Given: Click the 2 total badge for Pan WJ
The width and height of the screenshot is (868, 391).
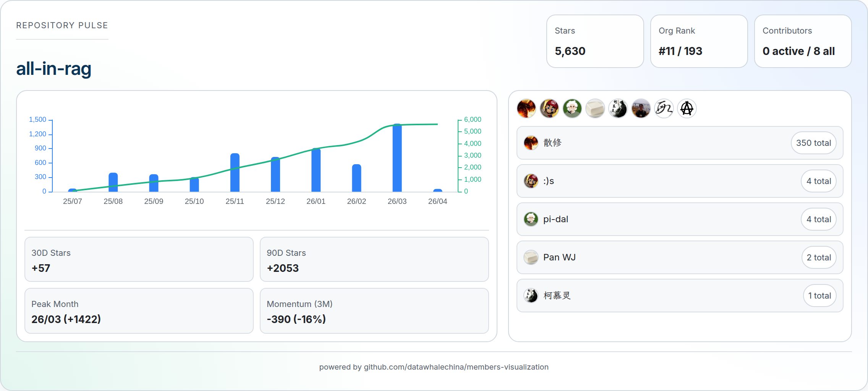Looking at the screenshot, I should [818, 257].
